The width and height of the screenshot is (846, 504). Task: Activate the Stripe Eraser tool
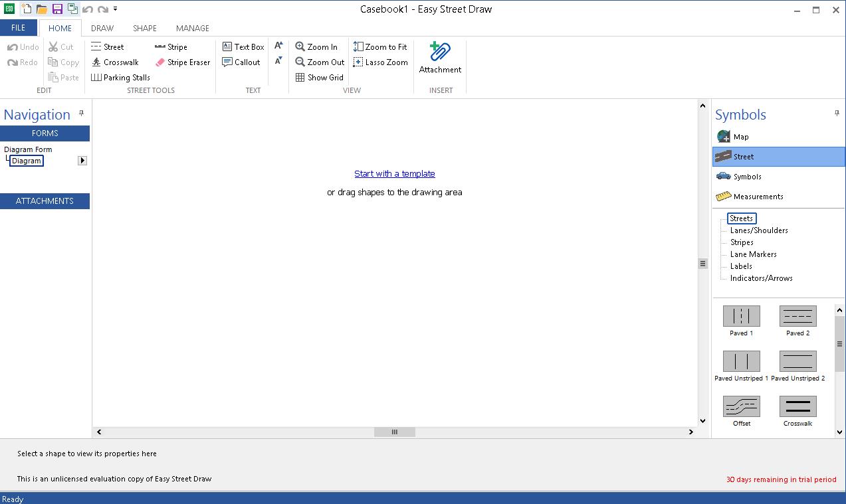[x=182, y=62]
